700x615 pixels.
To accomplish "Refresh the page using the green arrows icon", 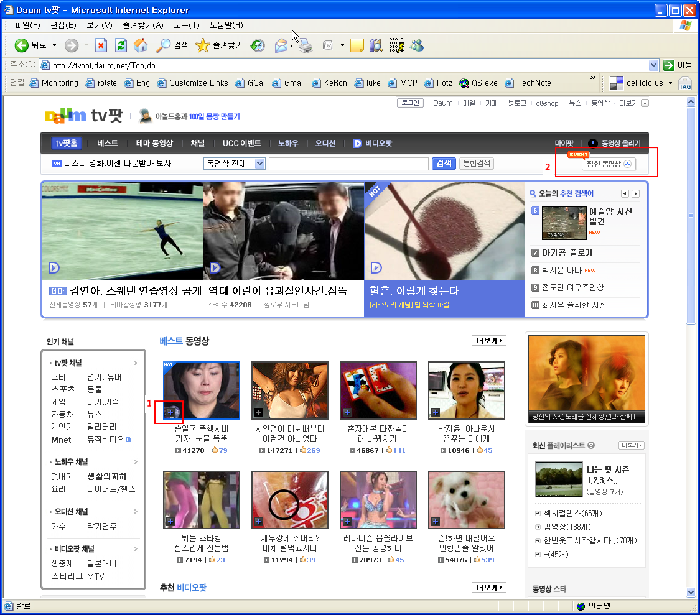I will coord(121,45).
